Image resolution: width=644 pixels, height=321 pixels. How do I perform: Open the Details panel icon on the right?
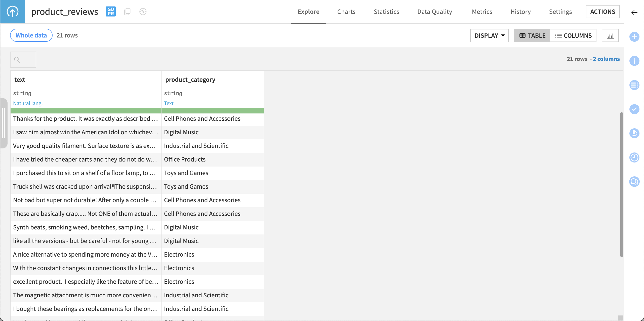pos(634,85)
